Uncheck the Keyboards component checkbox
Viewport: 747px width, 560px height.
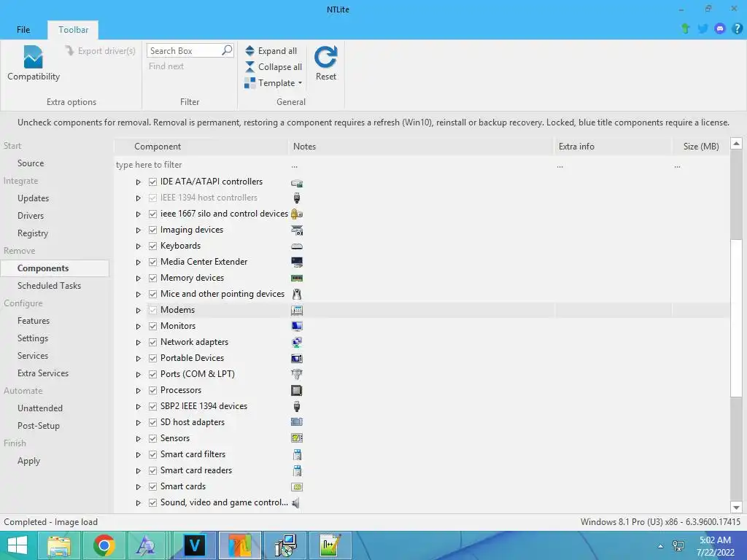coord(152,246)
